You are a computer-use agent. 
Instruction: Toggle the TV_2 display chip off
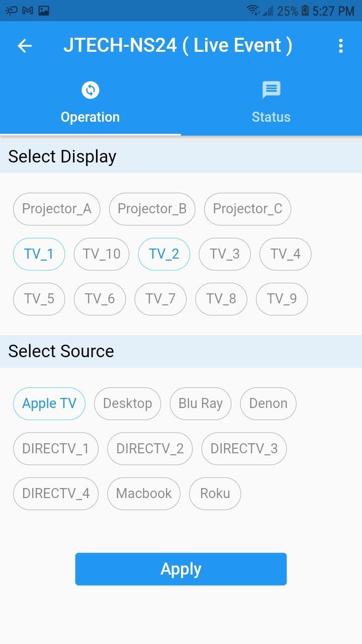(164, 254)
